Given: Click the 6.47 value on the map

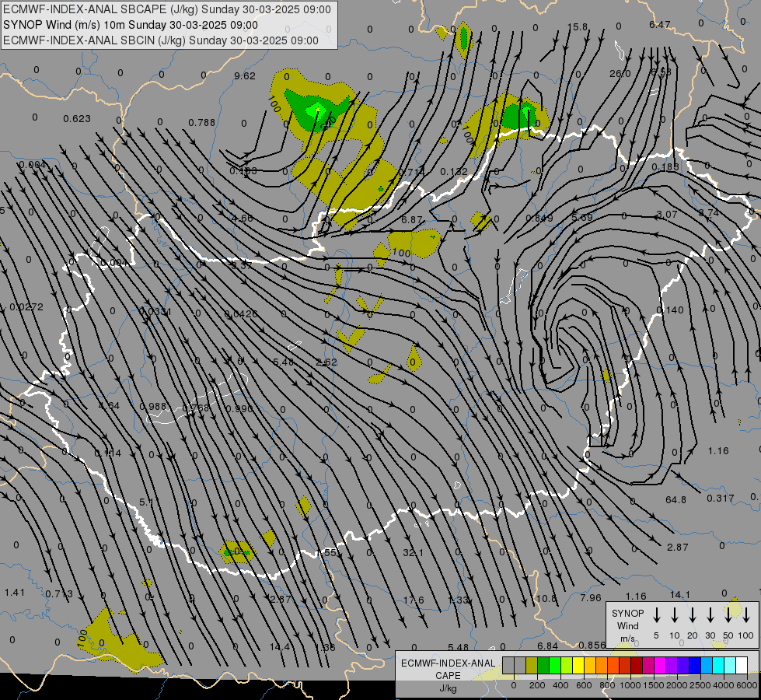Looking at the screenshot, I should click(660, 24).
